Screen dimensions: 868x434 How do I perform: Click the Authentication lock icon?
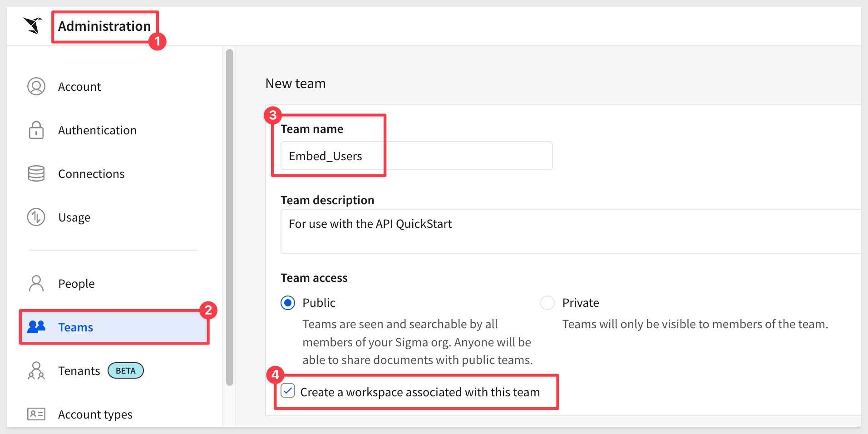[36, 130]
